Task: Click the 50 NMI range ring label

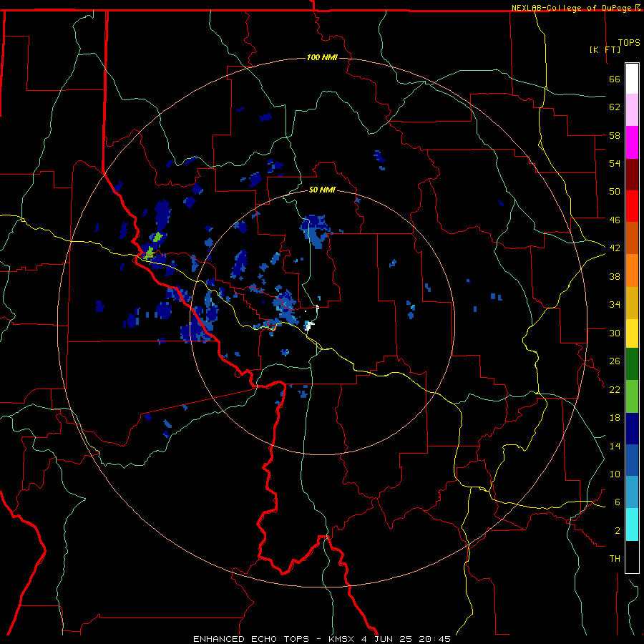Action: 322,190
